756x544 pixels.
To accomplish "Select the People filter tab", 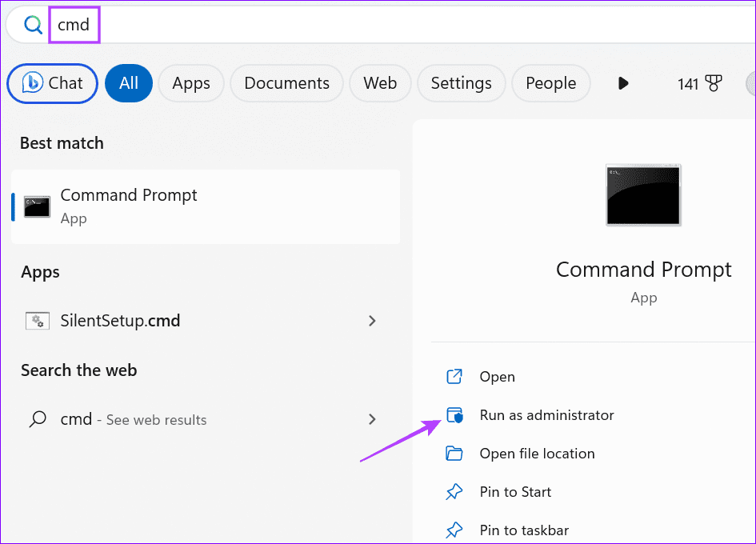I will tap(550, 83).
